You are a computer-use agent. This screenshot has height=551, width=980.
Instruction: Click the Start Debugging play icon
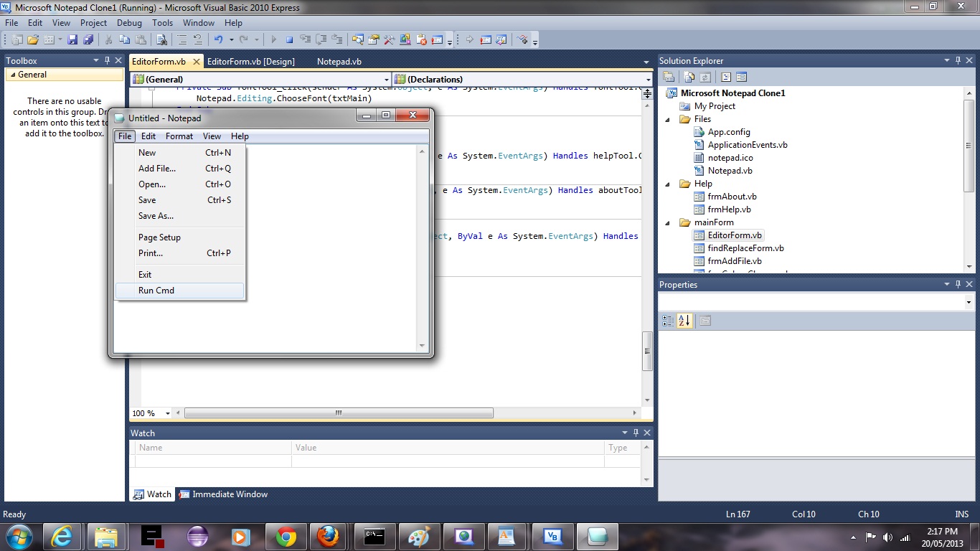(273, 39)
